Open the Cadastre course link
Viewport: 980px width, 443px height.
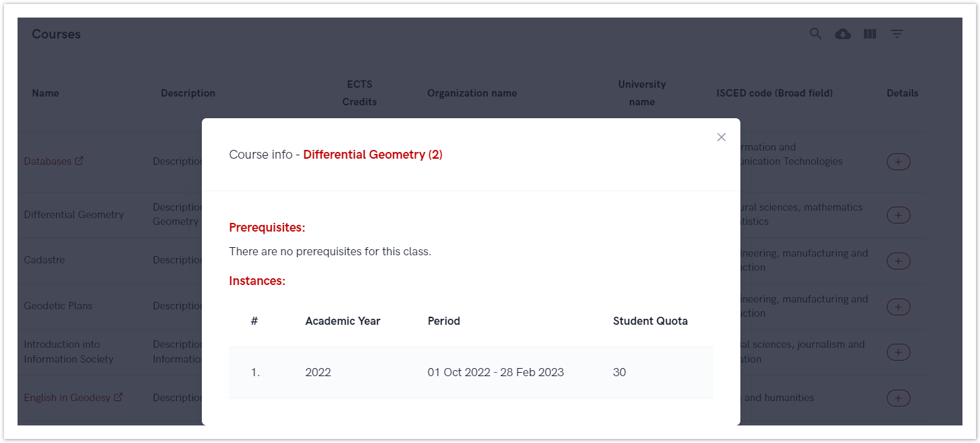[45, 260]
